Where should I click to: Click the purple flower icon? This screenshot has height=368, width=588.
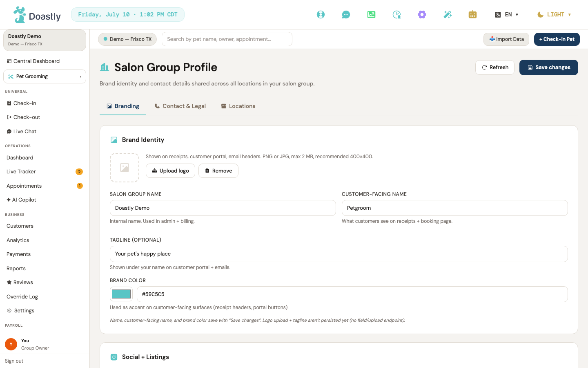pos(422,15)
